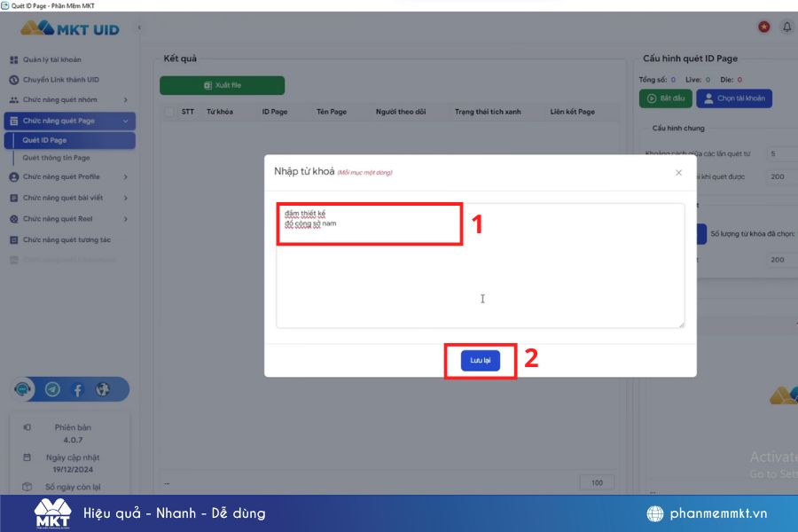Open the notifications bell

coord(786,27)
